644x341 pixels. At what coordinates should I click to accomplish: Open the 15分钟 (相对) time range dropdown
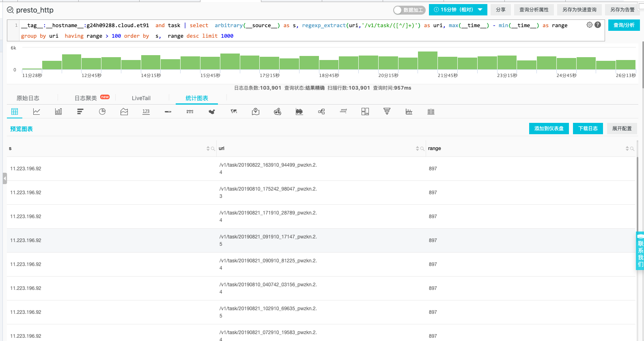(x=458, y=10)
